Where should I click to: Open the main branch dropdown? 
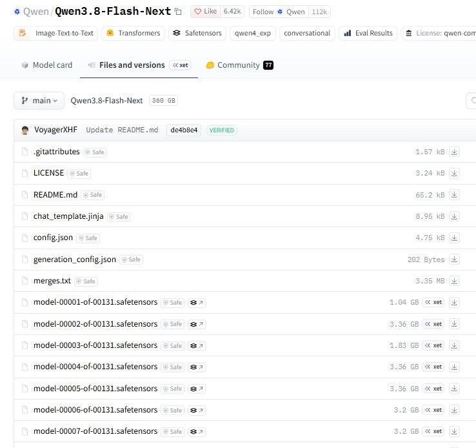pos(39,101)
